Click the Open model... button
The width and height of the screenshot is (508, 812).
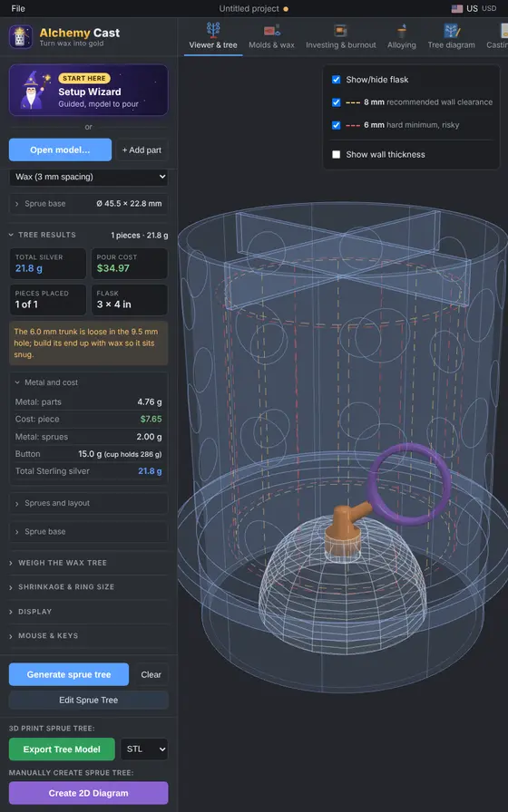click(60, 150)
